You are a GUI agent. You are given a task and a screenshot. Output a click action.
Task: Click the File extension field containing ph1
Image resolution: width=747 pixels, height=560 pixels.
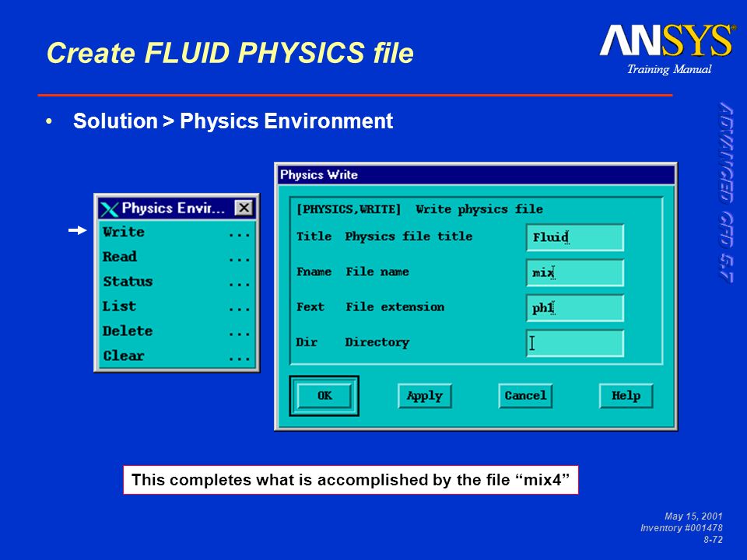[x=575, y=308]
